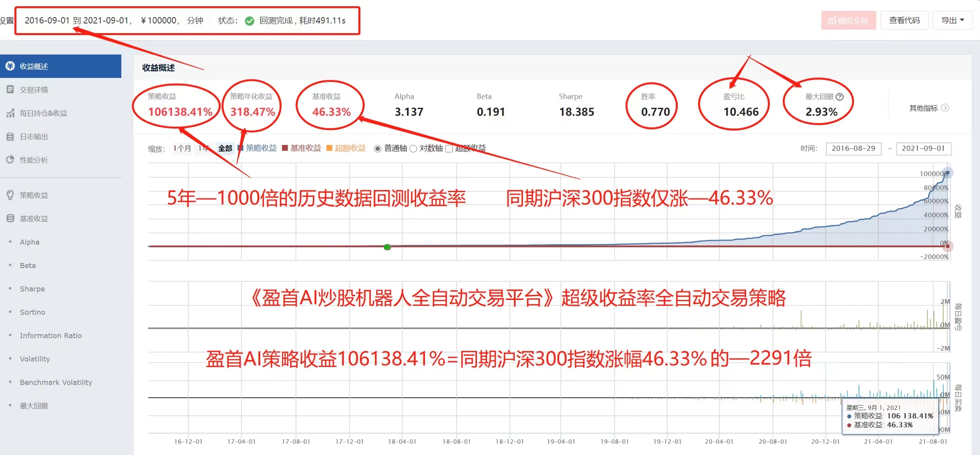Select Sortino in the sidebar list

tap(32, 312)
